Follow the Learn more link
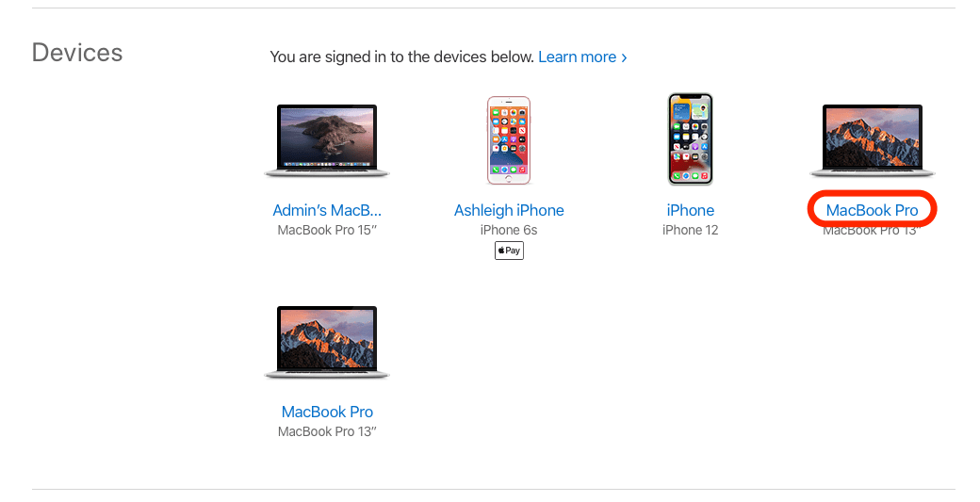This screenshot has height=502, width=980. pos(577,57)
